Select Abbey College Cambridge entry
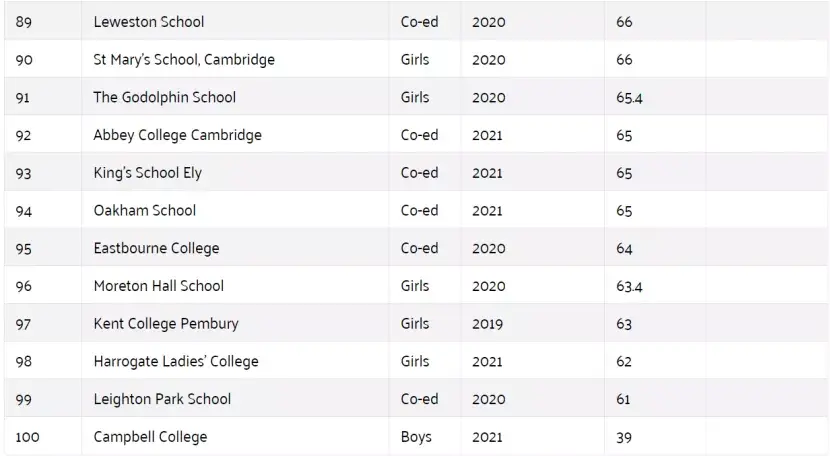Image resolution: width=830 pixels, height=456 pixels. click(177, 135)
